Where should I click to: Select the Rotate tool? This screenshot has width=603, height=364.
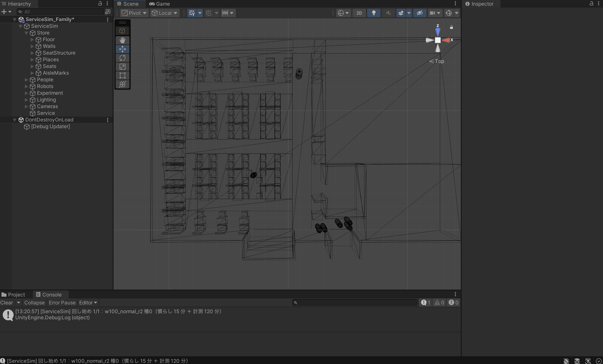coord(122,58)
